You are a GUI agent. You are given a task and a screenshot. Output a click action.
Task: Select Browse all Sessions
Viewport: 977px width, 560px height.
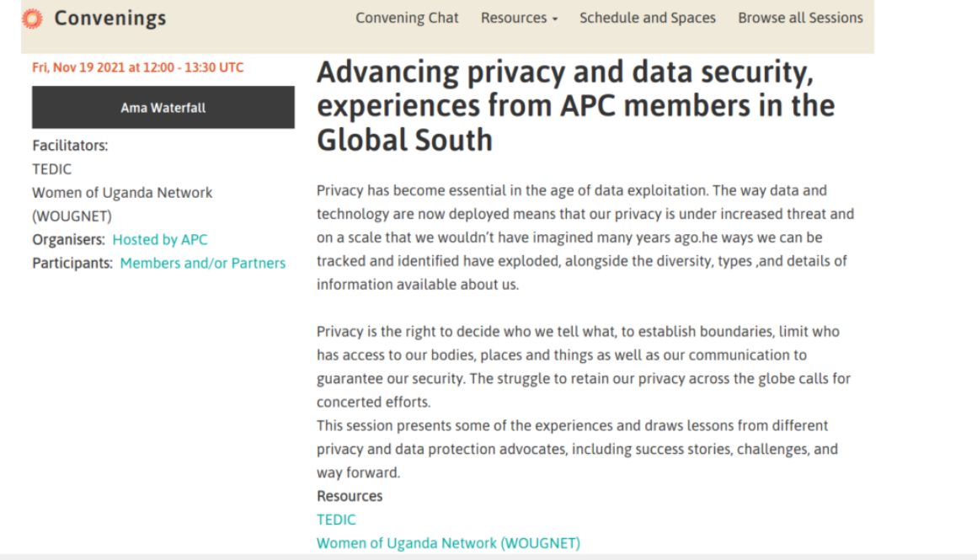coord(800,18)
